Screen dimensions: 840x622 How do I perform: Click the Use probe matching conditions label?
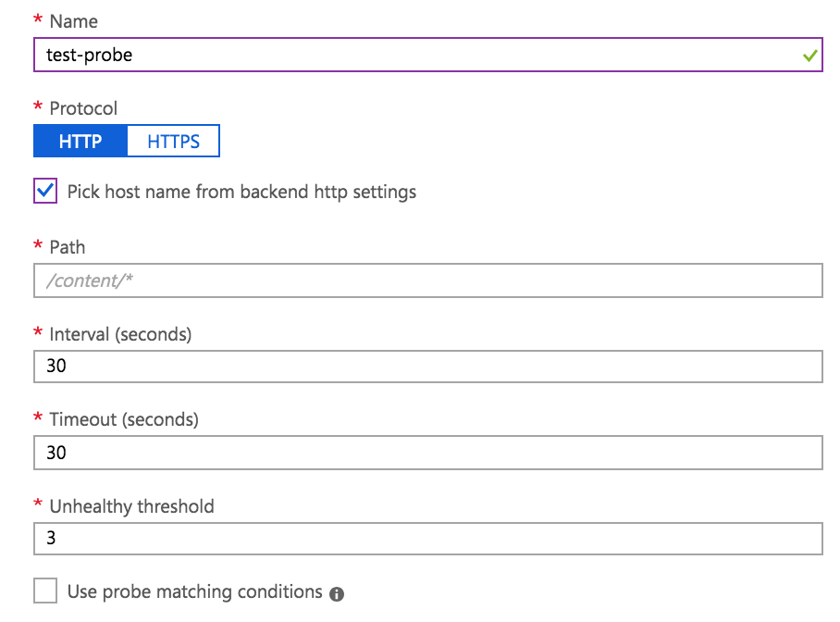pos(195,591)
